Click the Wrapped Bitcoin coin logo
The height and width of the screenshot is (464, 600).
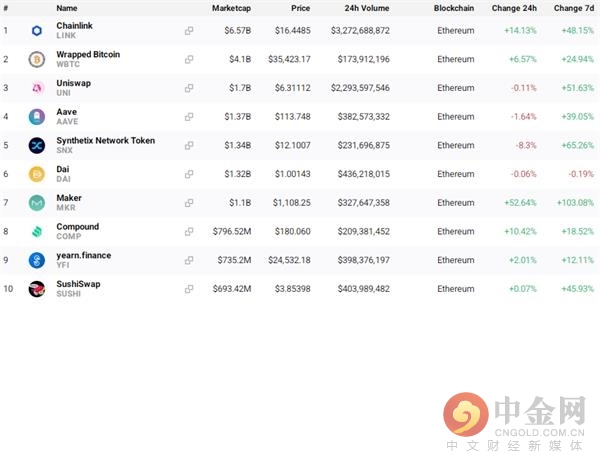(37, 59)
